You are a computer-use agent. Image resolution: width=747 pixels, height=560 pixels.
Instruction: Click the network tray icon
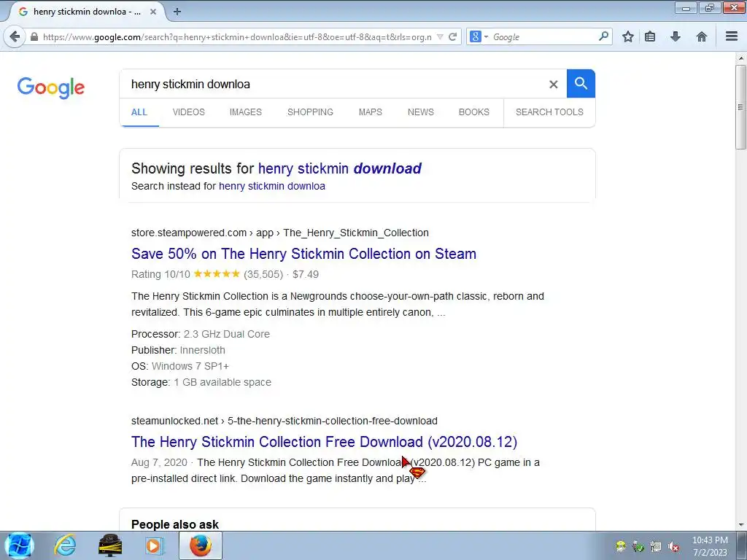click(x=656, y=546)
